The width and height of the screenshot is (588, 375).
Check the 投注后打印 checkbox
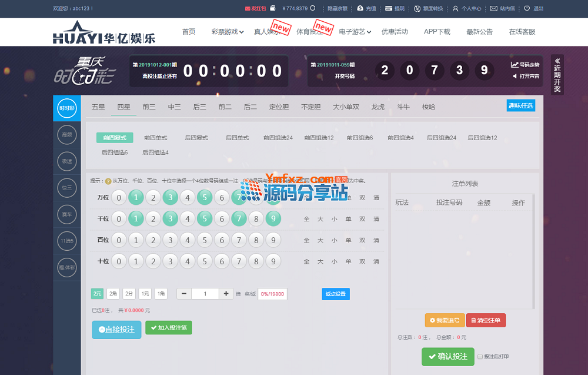click(480, 357)
